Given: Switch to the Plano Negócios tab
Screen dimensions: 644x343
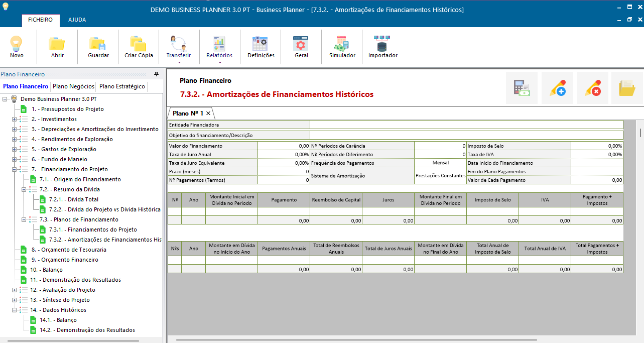Looking at the screenshot, I should click(74, 86).
